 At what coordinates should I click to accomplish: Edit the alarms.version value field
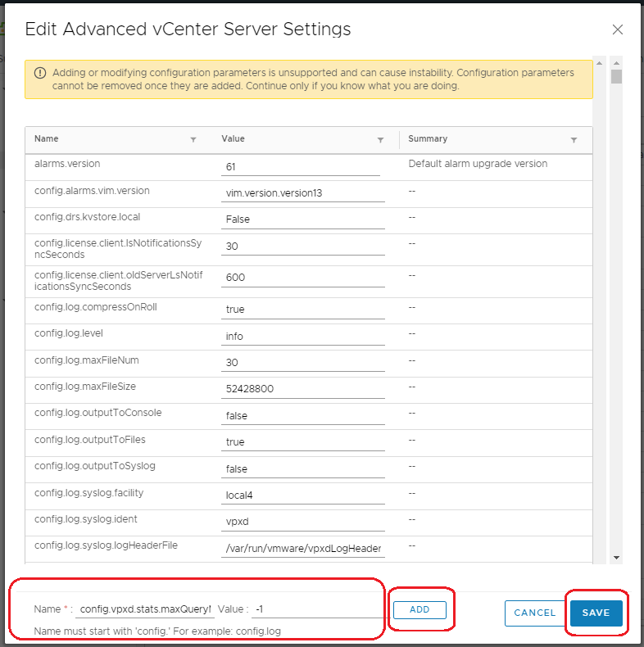301,167
